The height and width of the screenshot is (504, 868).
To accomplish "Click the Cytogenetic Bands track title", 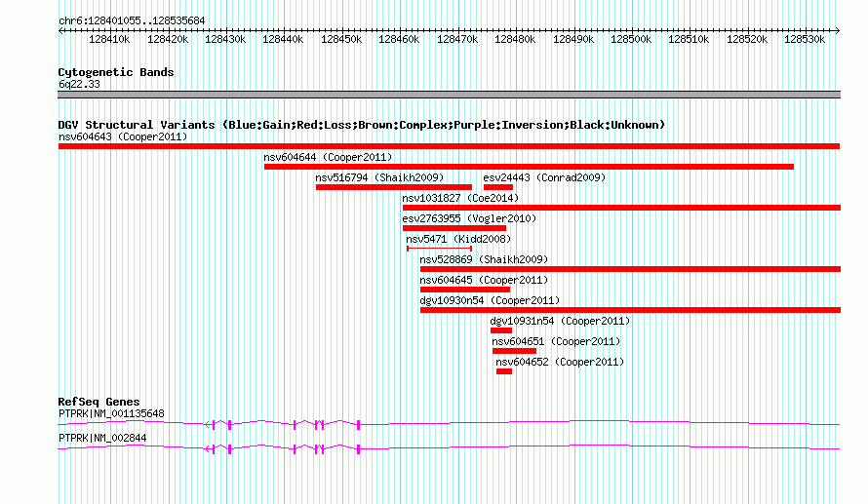I will click(116, 72).
